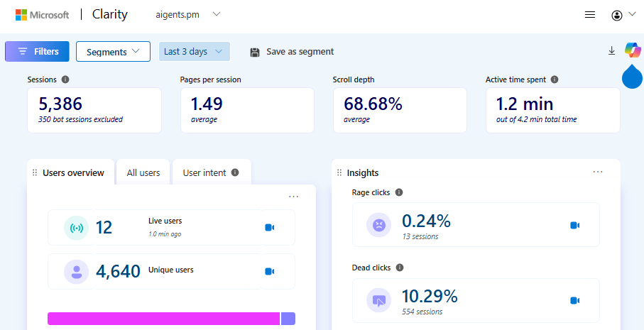The height and width of the screenshot is (330, 644).
Task: Show info icon for User intent
Action: [x=235, y=172]
